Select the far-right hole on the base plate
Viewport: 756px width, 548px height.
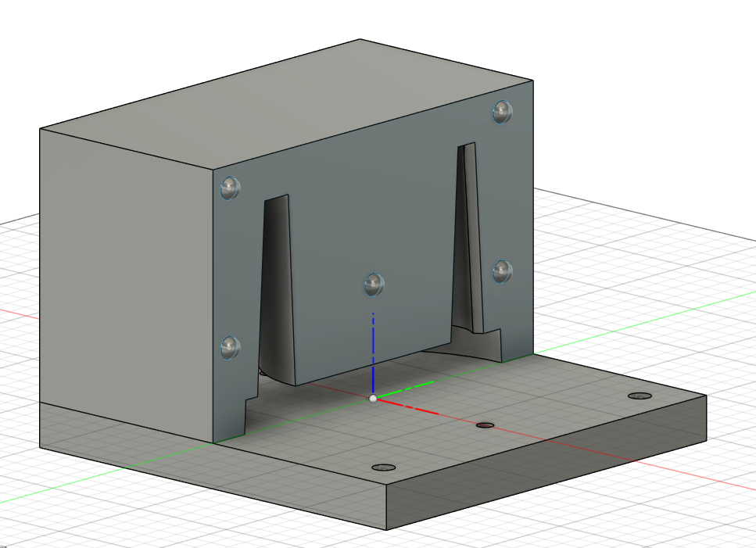pos(640,396)
